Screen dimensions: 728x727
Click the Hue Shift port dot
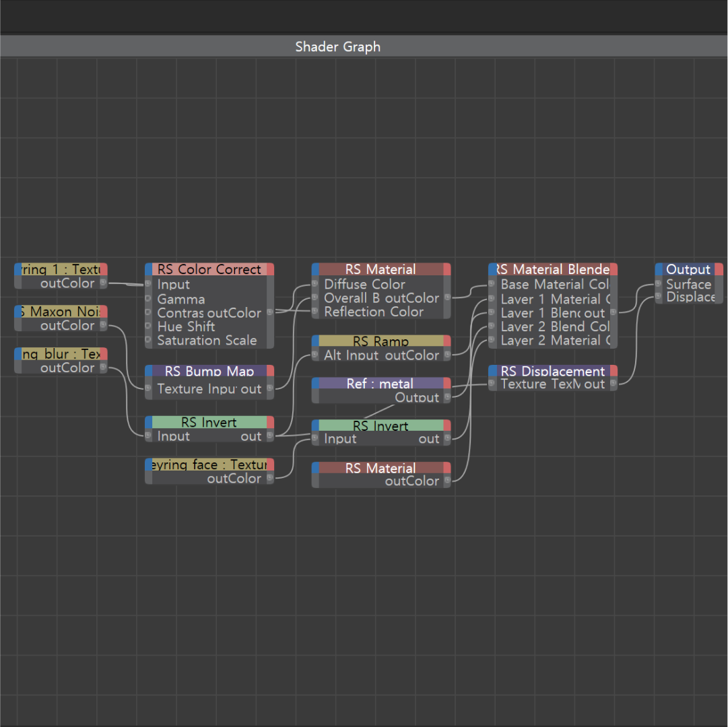pyautogui.click(x=148, y=326)
